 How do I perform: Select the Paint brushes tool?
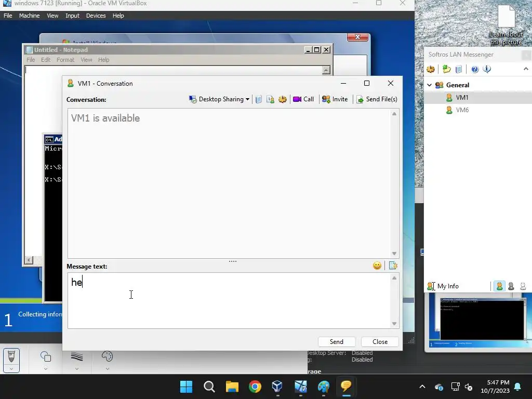pyautogui.click(x=11, y=356)
